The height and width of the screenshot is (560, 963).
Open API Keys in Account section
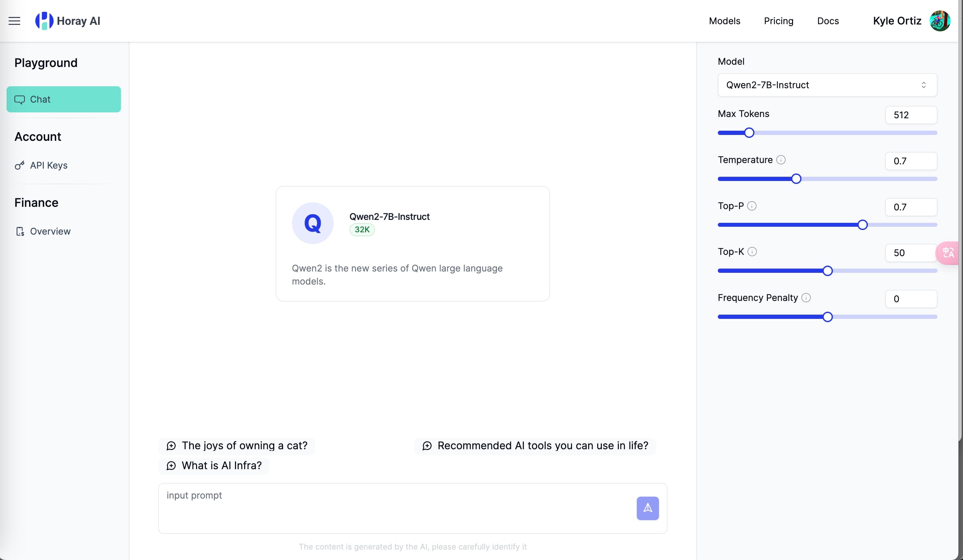pos(48,165)
